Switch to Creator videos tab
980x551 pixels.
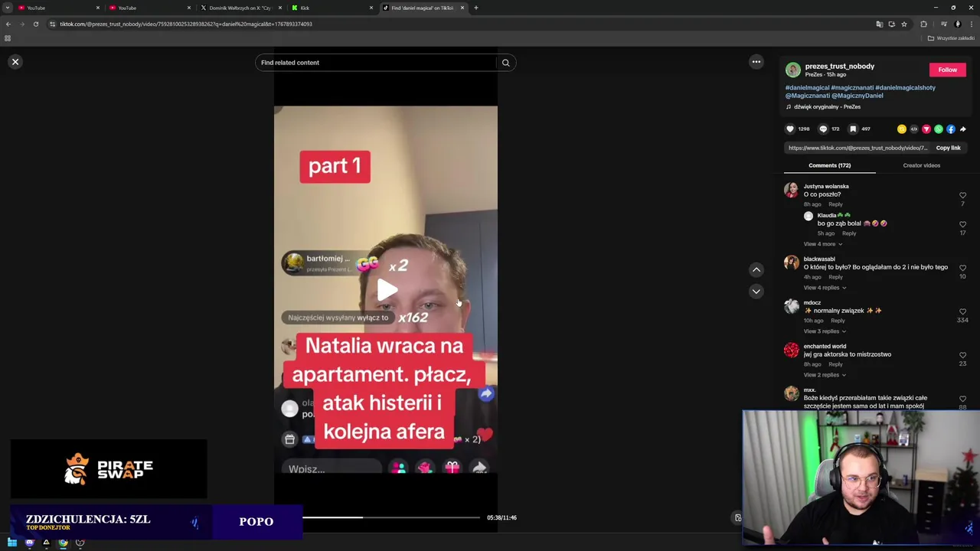pos(921,165)
